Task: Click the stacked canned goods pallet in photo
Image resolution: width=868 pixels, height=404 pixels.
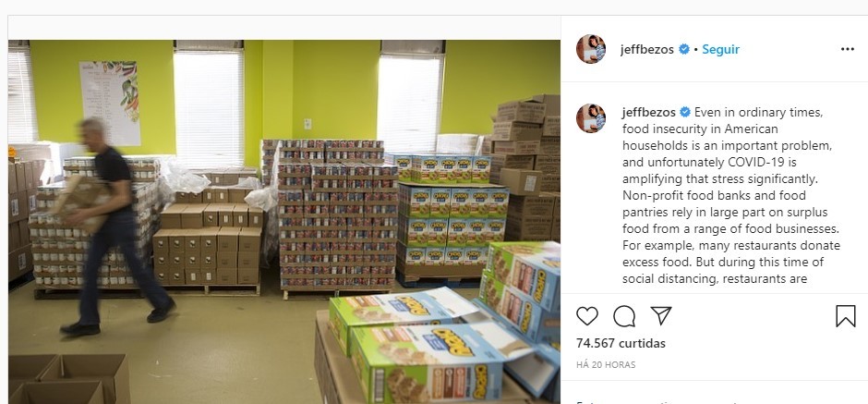Action: (338, 216)
